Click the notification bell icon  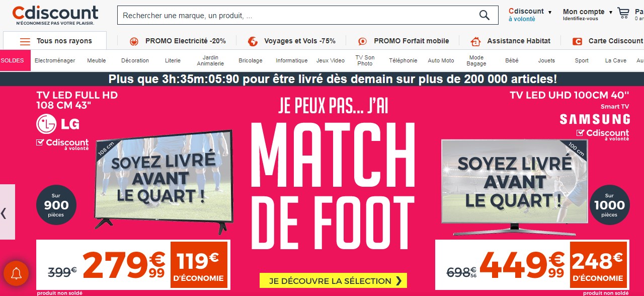[x=16, y=273]
